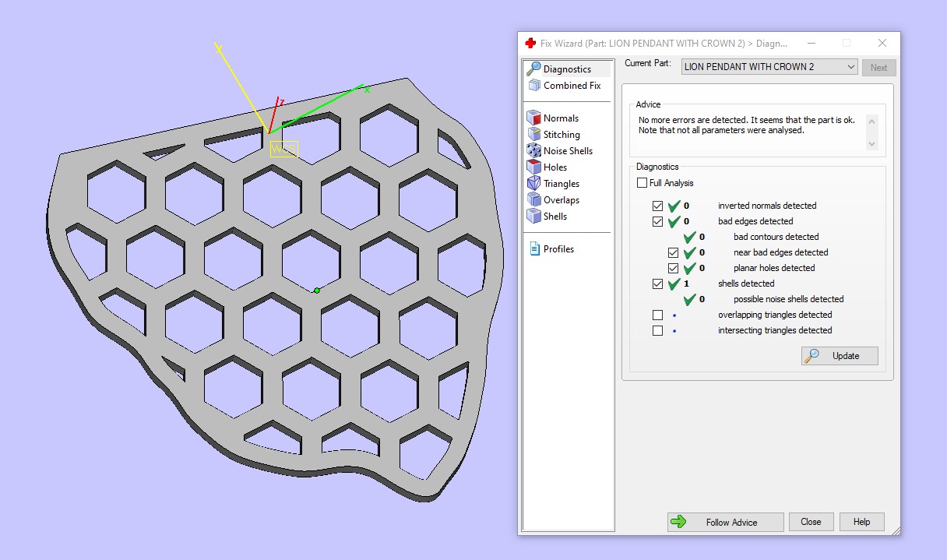Click green checkmark beside bad contours

690,237
